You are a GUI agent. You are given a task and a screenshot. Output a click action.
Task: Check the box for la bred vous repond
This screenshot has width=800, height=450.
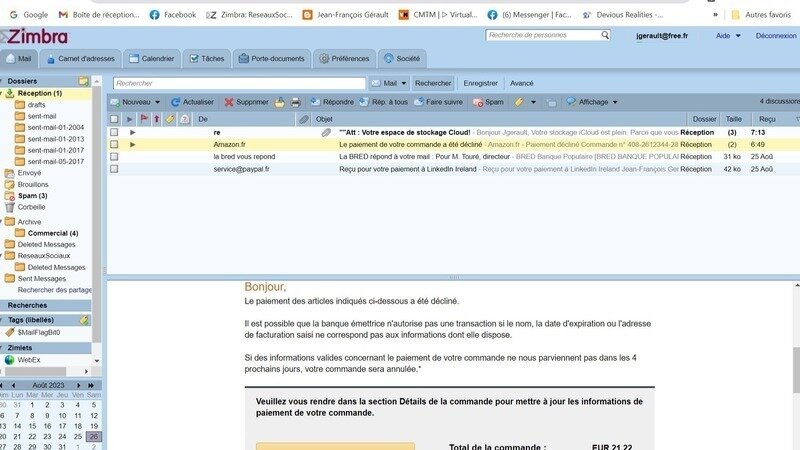tap(114, 157)
